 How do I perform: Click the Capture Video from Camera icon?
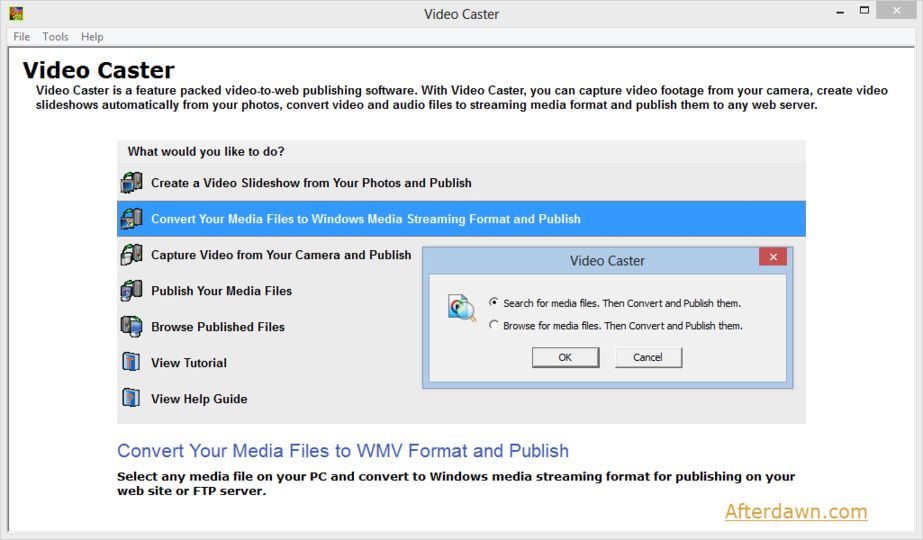(x=131, y=255)
